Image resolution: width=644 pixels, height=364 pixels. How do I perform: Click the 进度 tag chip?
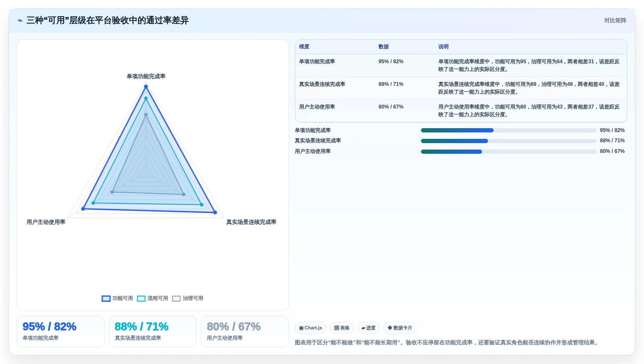coord(368,328)
